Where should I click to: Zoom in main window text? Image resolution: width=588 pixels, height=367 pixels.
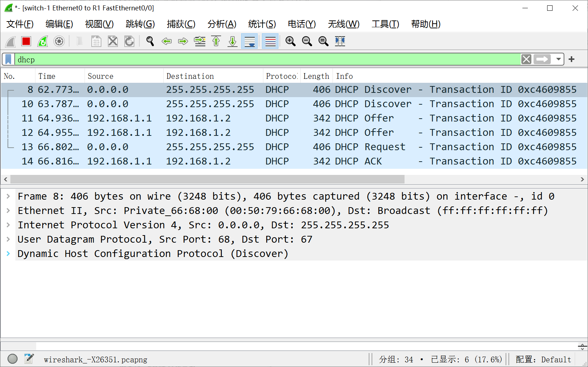click(x=290, y=41)
